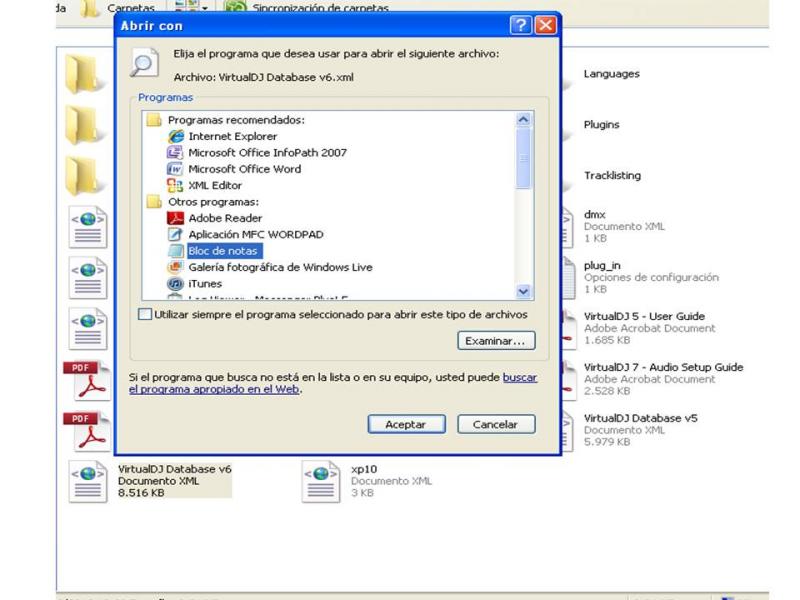The height and width of the screenshot is (600, 800).
Task: Choose Adobe Reader from the list
Action: click(x=225, y=218)
